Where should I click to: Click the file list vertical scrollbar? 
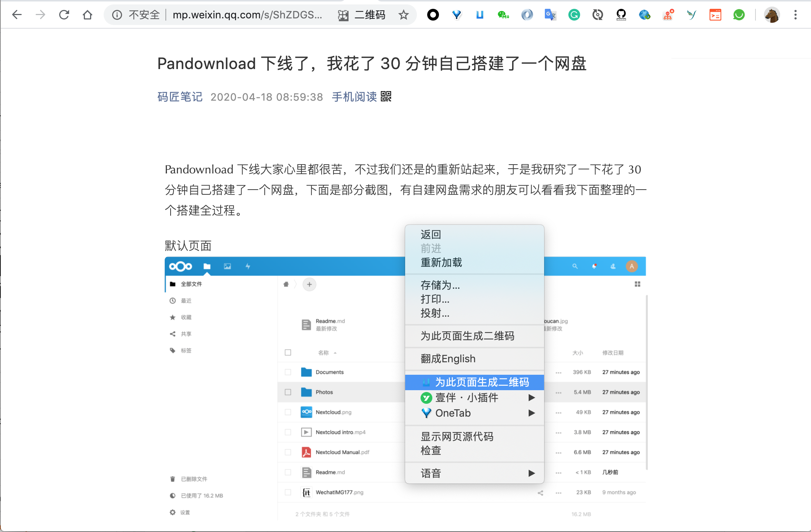[647, 382]
